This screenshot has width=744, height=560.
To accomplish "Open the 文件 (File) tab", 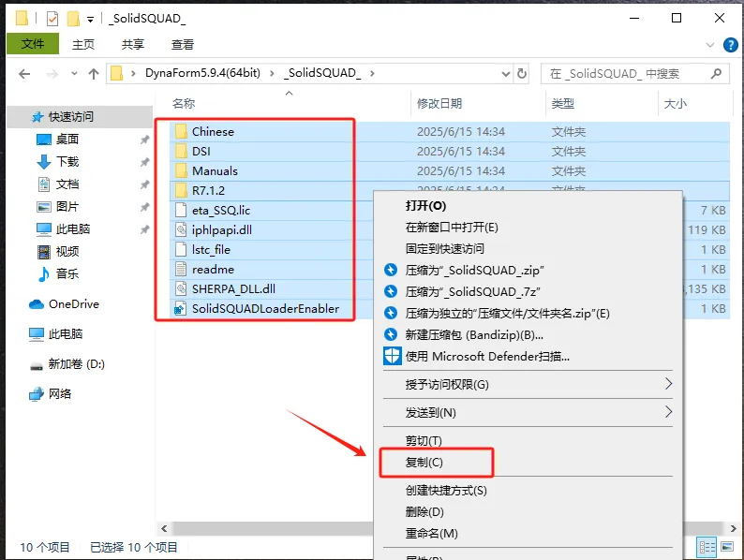I will (33, 44).
